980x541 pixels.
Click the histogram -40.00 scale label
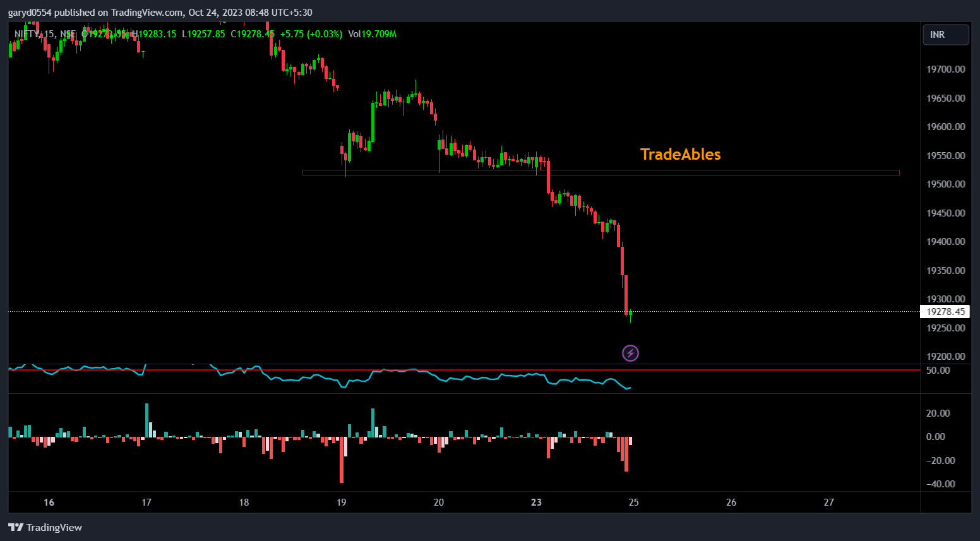coord(940,484)
